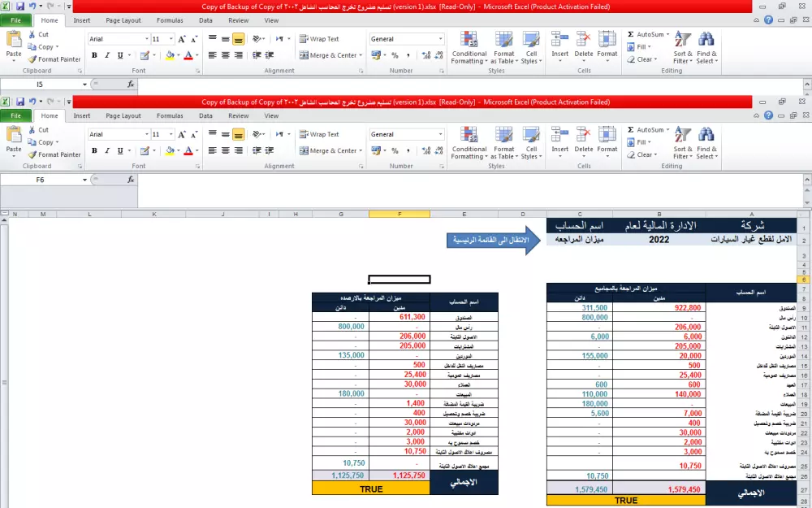Viewport: 812px width, 508px height.
Task: Click insert function fx icon beside I5 Name Box
Action: (x=131, y=84)
